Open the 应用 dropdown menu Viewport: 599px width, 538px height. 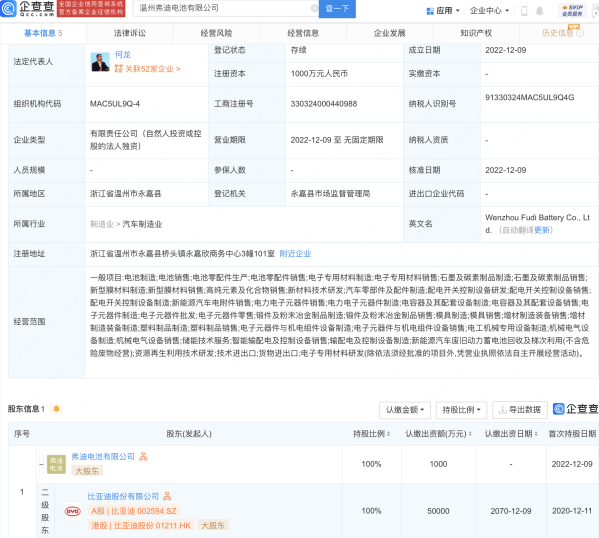[443, 11]
